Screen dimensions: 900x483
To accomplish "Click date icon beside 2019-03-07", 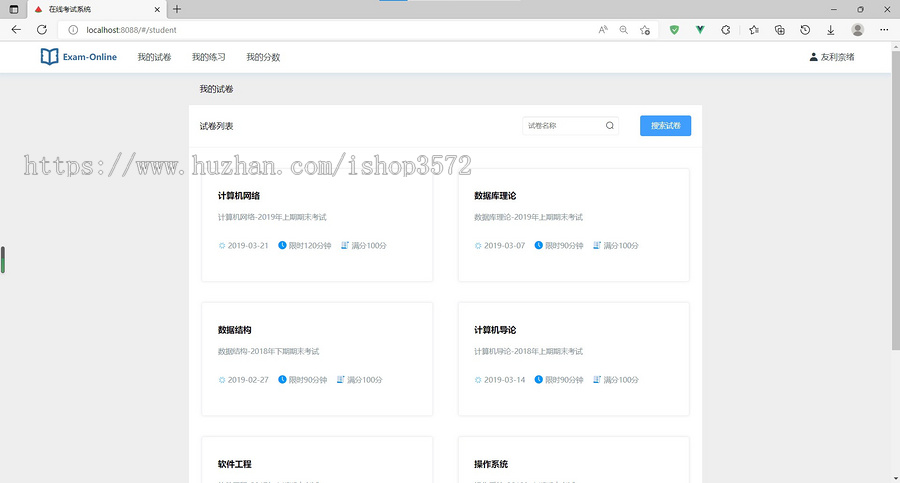I will pos(478,245).
